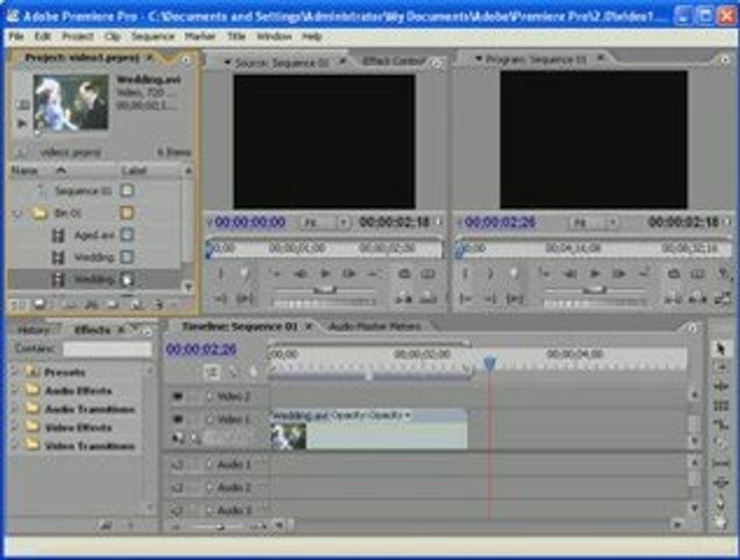Mute the Audio 2 track
This screenshot has height=560, width=740.
(177, 488)
